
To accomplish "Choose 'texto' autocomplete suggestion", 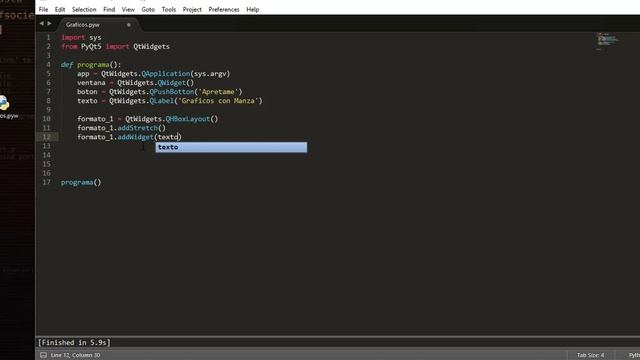I will tap(231, 147).
